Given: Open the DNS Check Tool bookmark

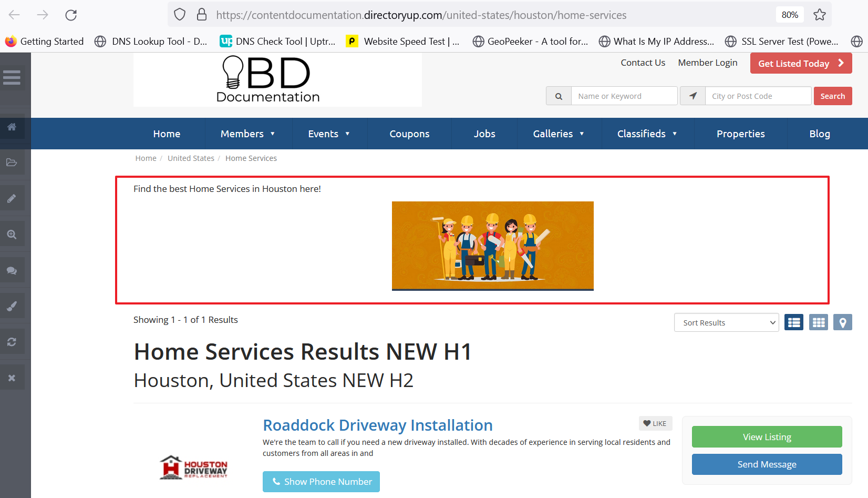Looking at the screenshot, I should [278, 41].
